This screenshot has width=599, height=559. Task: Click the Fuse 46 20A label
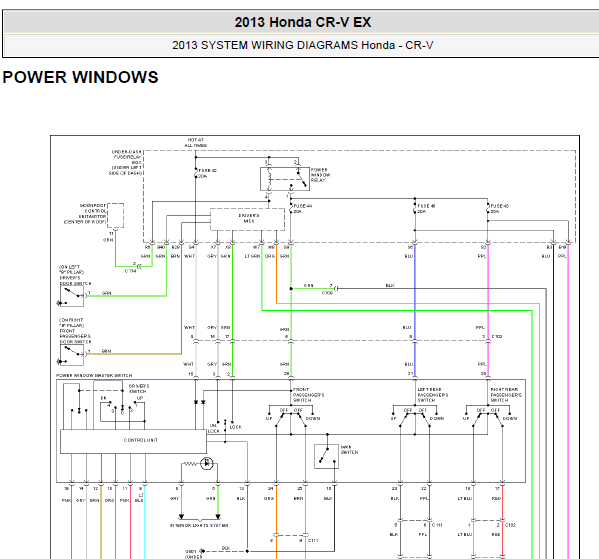(426, 209)
